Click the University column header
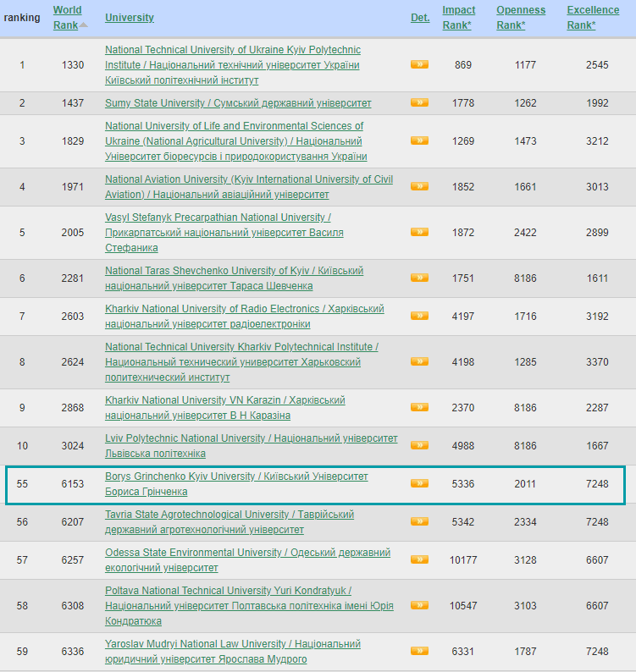636x672 pixels. 130,18
